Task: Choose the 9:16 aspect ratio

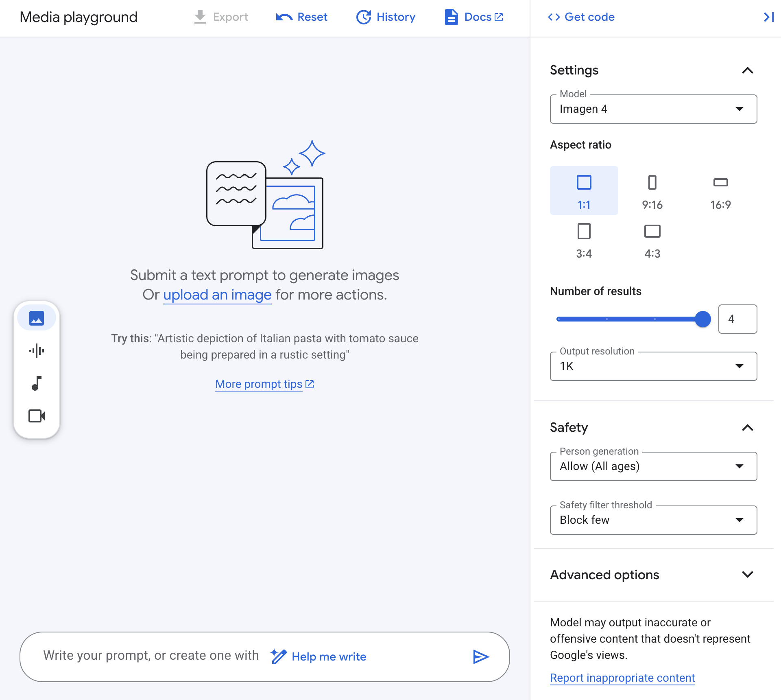Action: (652, 190)
